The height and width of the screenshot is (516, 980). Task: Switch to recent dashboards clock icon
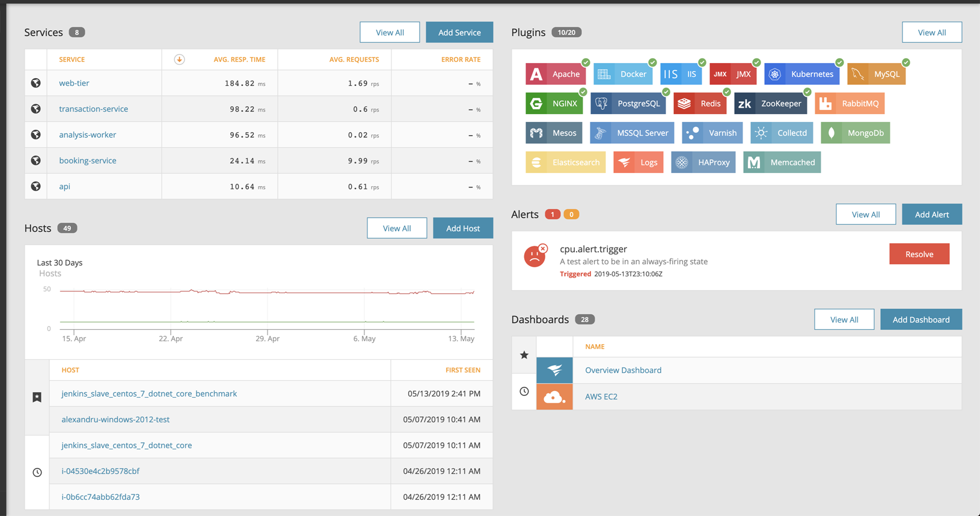coord(524,392)
